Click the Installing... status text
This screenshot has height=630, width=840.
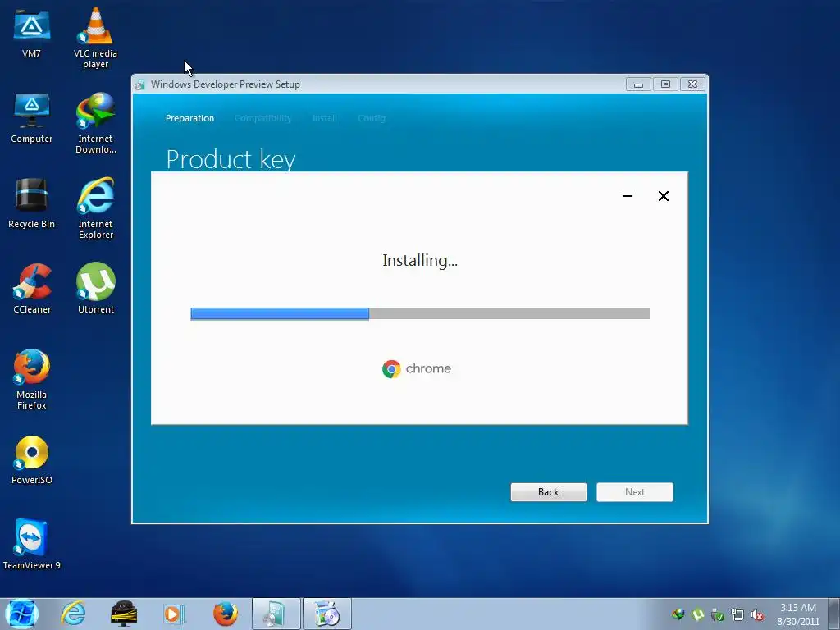click(420, 260)
